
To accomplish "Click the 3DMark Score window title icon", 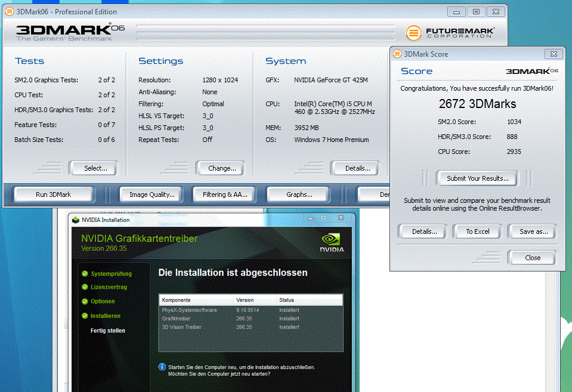I will [397, 54].
